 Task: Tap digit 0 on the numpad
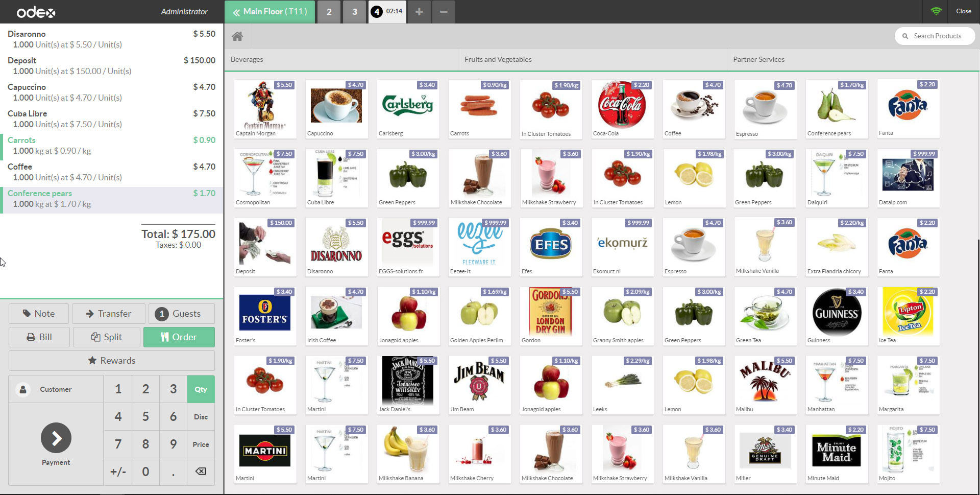(x=145, y=472)
